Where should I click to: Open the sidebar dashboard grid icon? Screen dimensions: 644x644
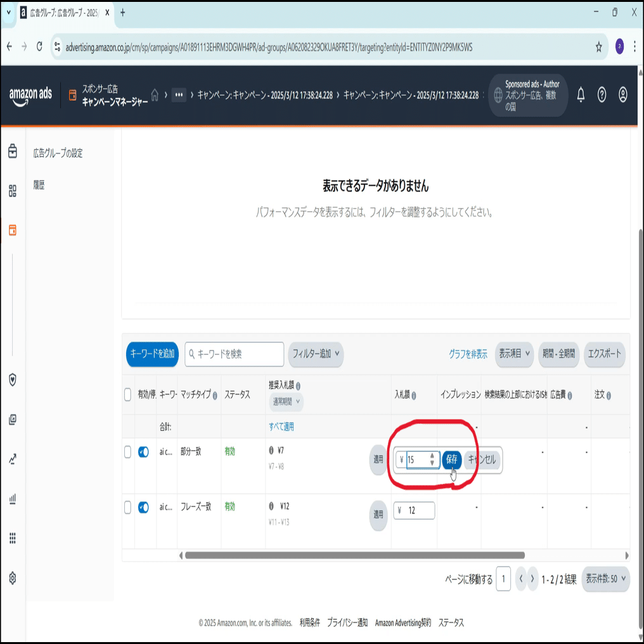coord(13,191)
